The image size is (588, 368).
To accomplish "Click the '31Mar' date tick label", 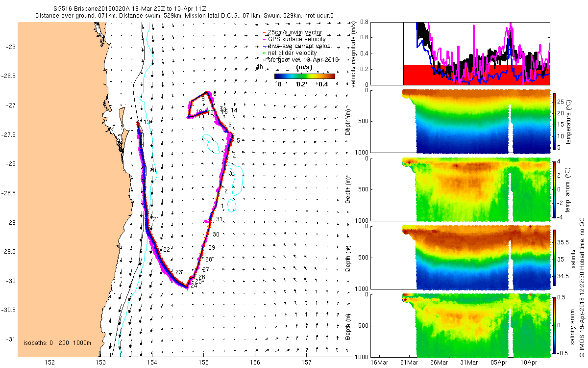I will [469, 363].
